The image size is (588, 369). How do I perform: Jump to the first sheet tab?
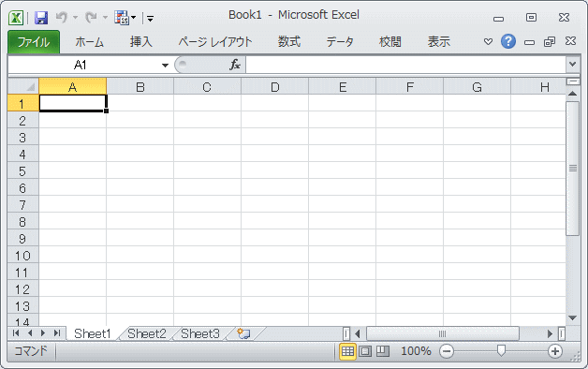click(16, 333)
